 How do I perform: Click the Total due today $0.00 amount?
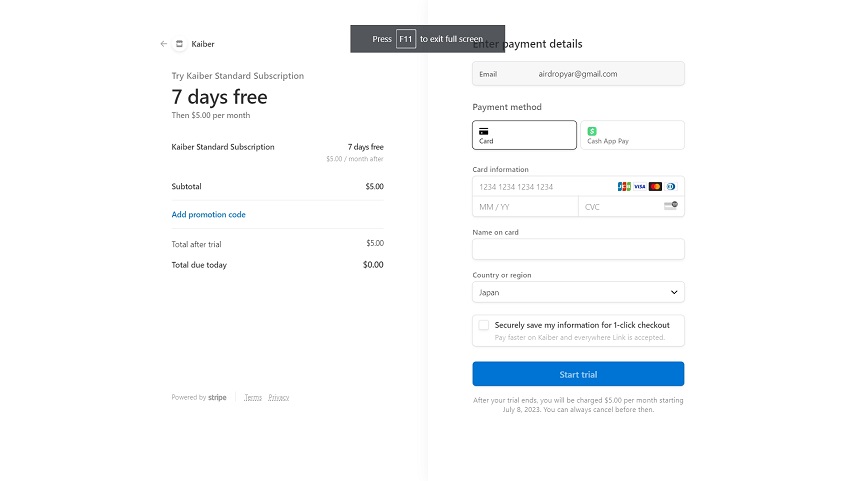click(373, 265)
